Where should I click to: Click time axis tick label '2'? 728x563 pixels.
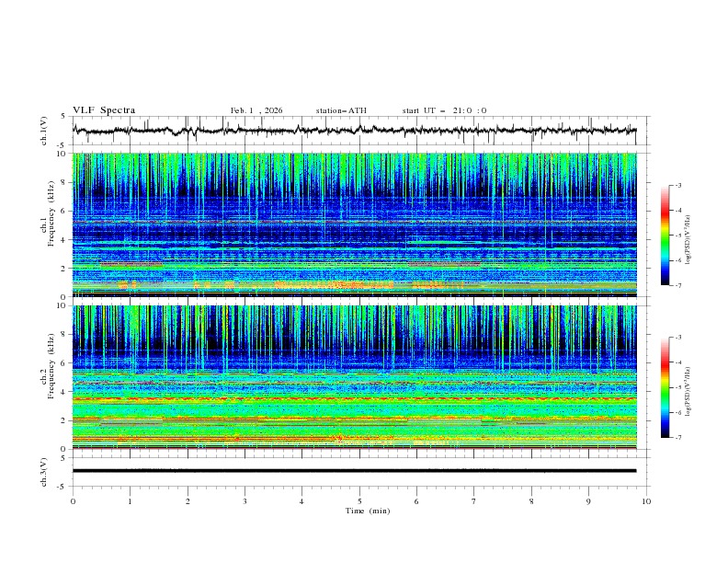click(188, 501)
